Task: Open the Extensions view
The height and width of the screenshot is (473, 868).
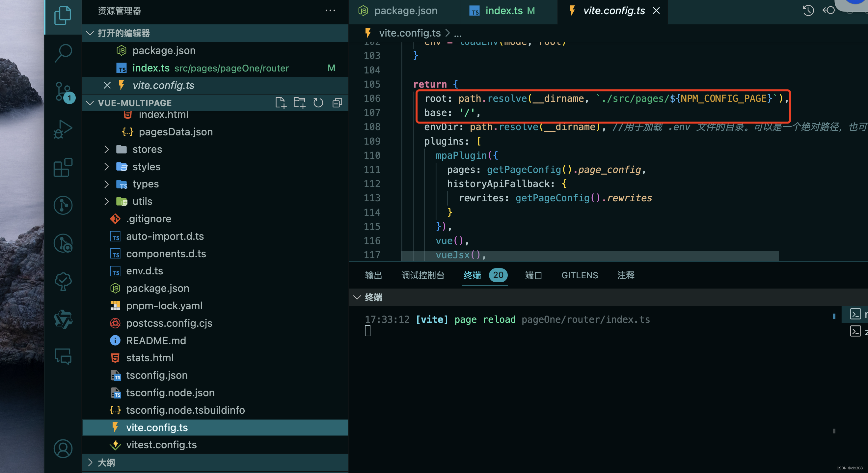Action: tap(63, 168)
